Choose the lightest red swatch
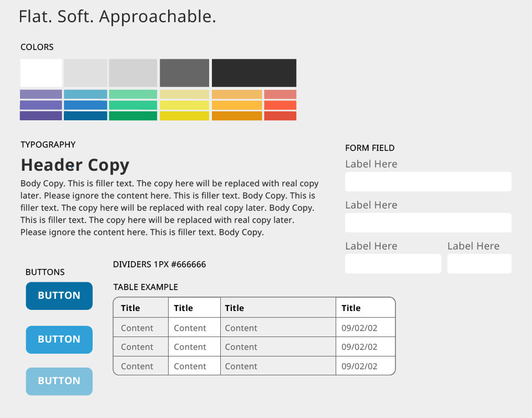Viewport: 532px width, 418px height. [280, 94]
